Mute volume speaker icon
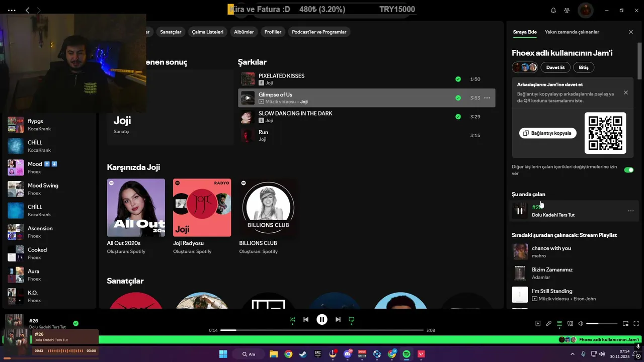This screenshot has width=644, height=362. click(x=581, y=323)
